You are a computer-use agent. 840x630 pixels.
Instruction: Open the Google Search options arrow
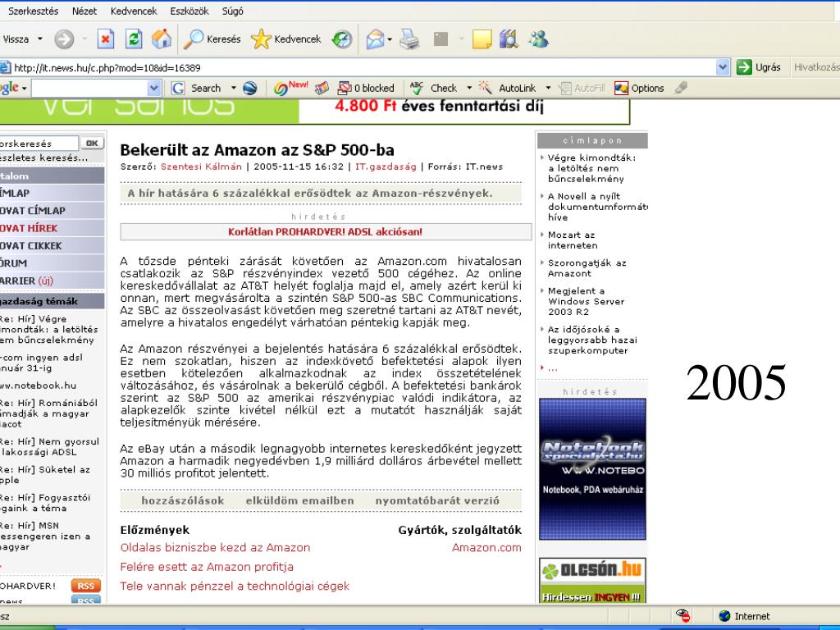pyautogui.click(x=233, y=88)
